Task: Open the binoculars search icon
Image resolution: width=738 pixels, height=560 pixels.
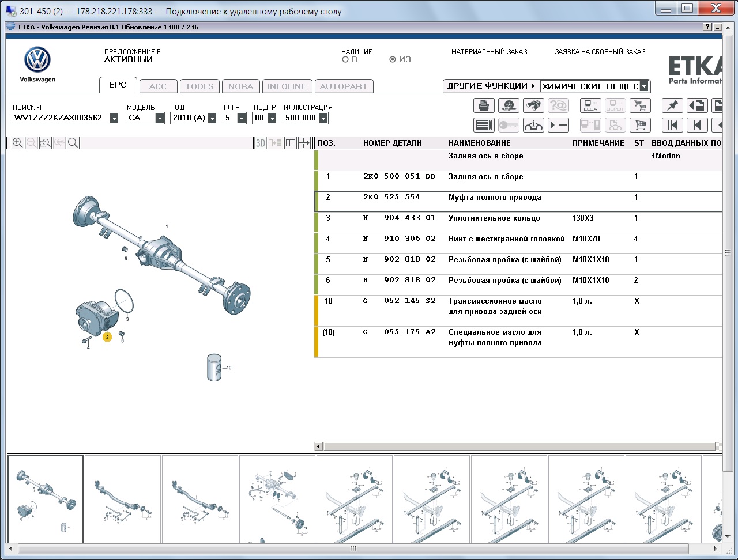Action: tap(533, 105)
